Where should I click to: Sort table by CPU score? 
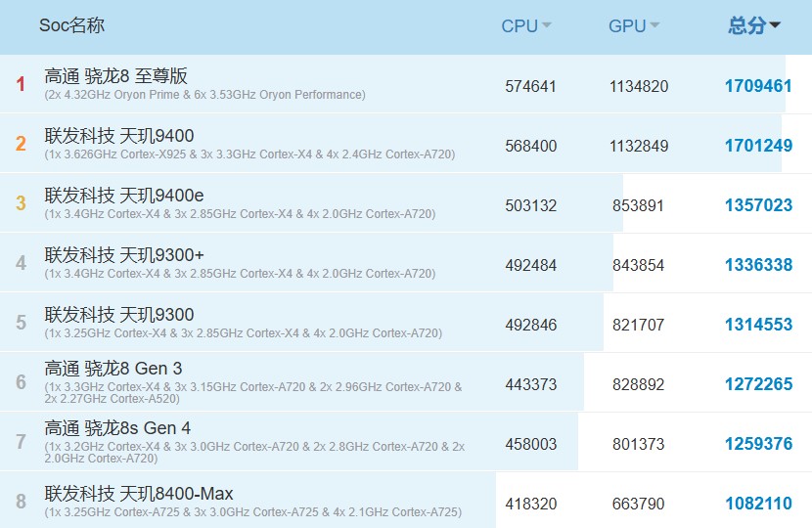click(525, 25)
